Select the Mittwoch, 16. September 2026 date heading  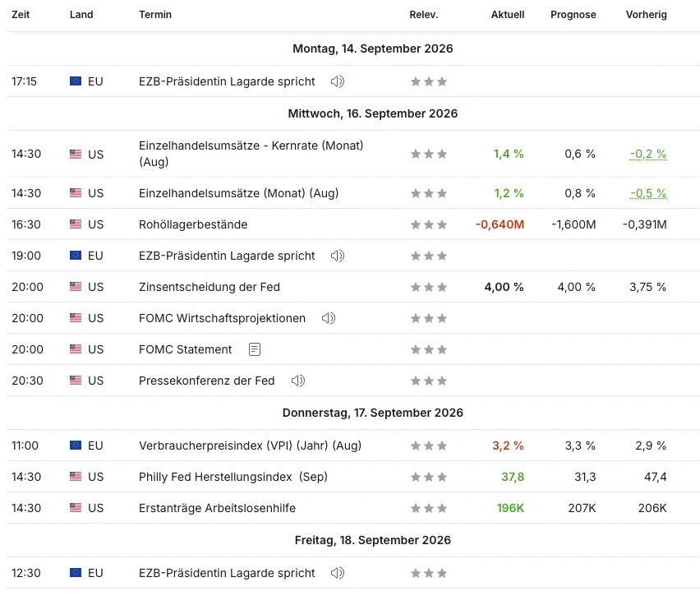tap(373, 113)
